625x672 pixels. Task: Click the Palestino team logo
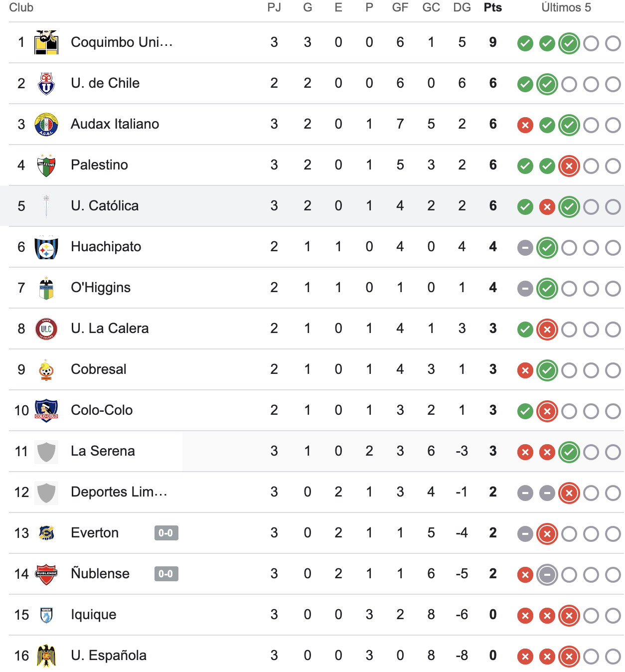pos(46,165)
